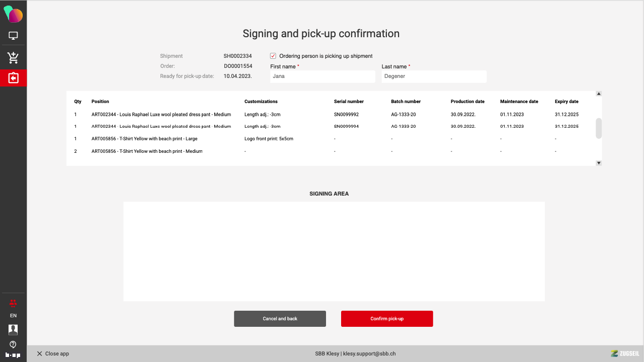
Task: Open the user profile avatar
Action: (x=13, y=329)
